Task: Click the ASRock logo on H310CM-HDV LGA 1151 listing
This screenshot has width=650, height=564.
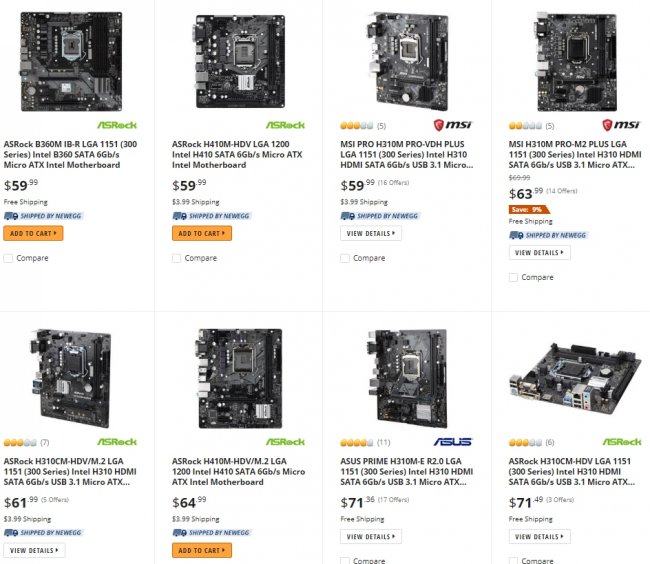Action: point(620,441)
